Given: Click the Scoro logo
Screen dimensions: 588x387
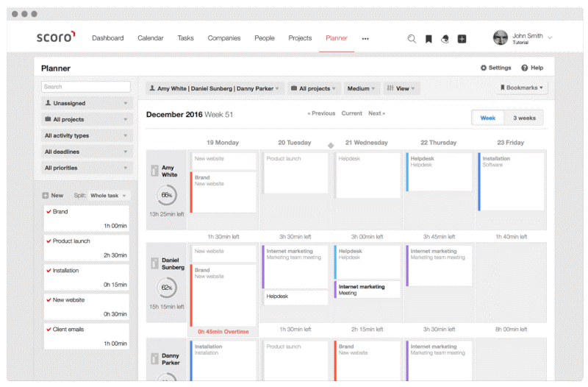Looking at the screenshot, I should (x=56, y=37).
